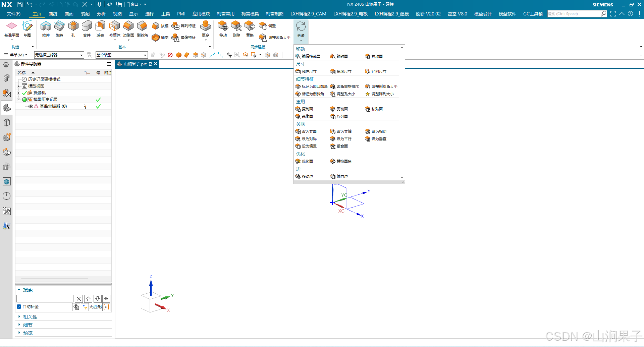
Task: Select 移动边 move edge command
Action: tap(304, 176)
